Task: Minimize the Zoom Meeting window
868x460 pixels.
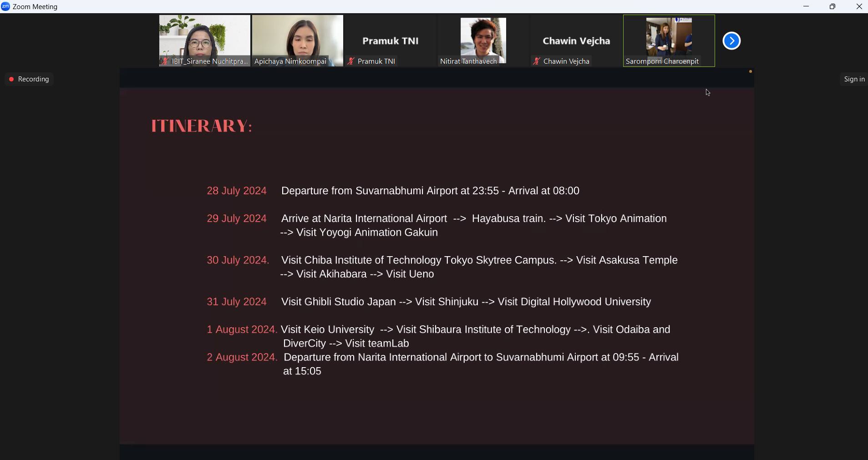Action: coord(806,7)
